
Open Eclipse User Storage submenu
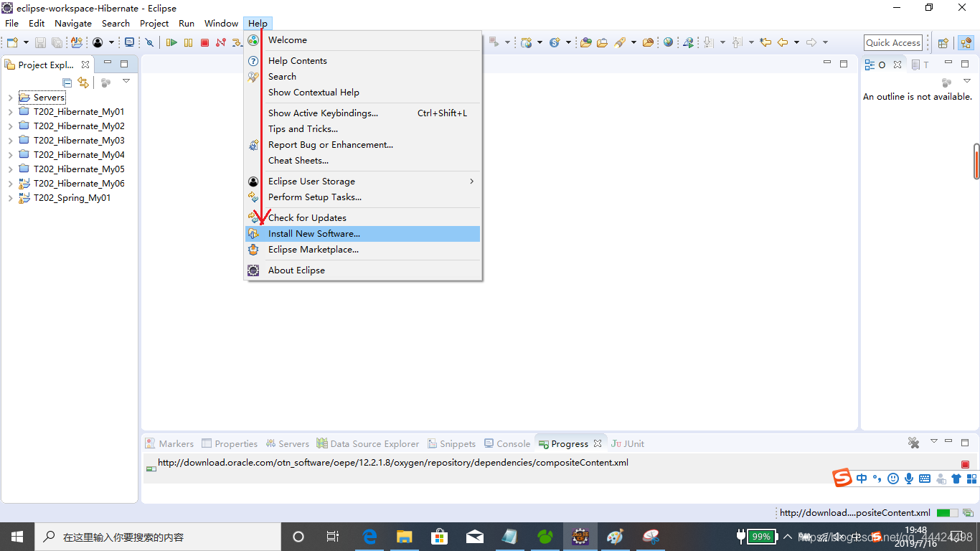click(363, 182)
